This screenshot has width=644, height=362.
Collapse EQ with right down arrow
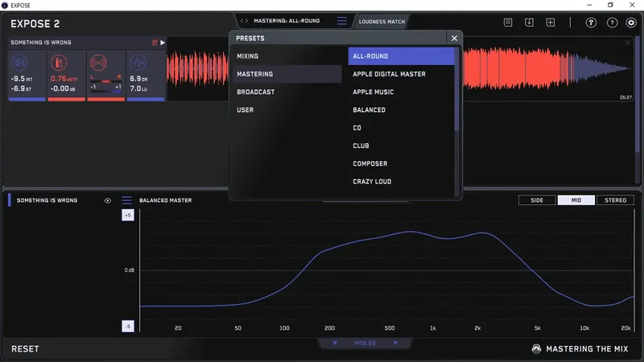(x=395, y=343)
